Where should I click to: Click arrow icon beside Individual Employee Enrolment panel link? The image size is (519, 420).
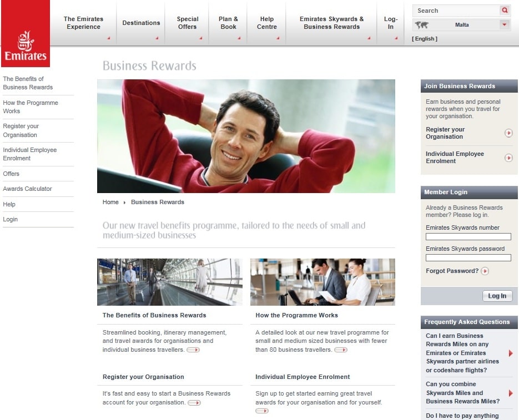[x=508, y=158]
